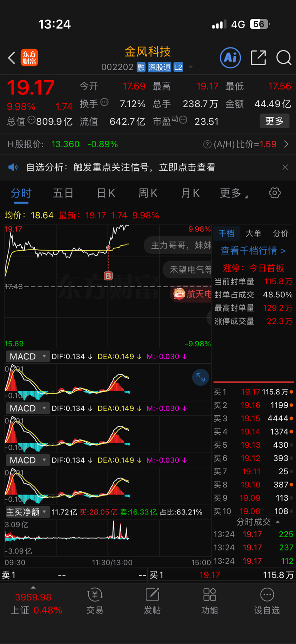296x644 pixels.
Task: Tap the 涨停: 今日首板 label
Action: pyautogui.click(x=253, y=268)
